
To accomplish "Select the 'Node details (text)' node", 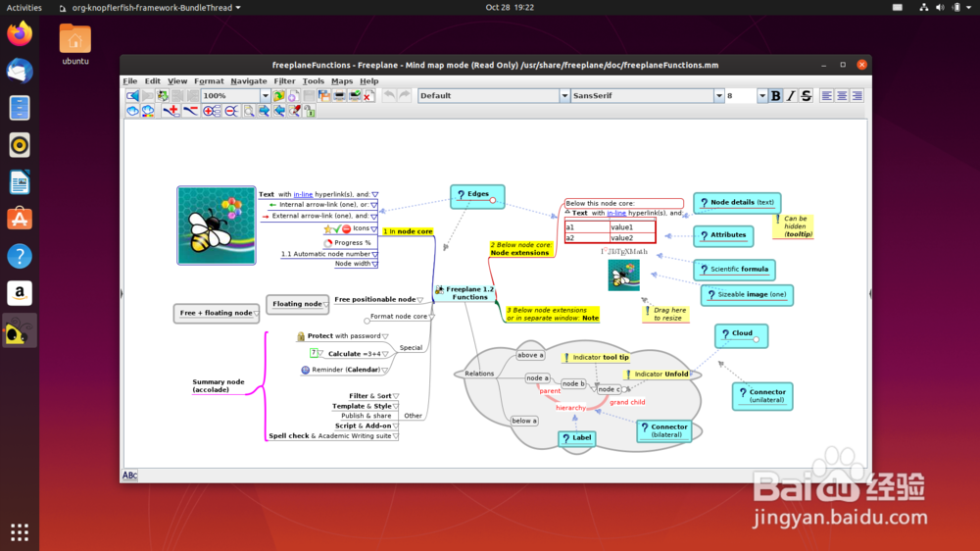I will click(x=737, y=203).
